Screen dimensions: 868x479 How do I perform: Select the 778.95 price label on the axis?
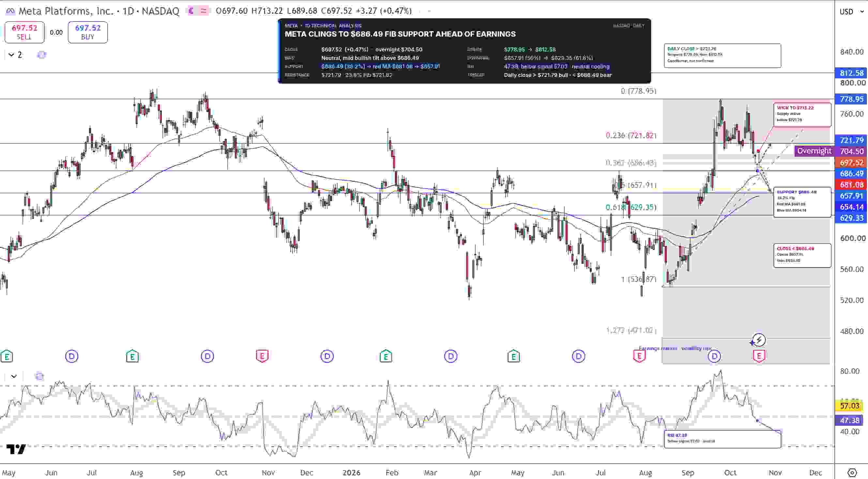click(x=851, y=99)
